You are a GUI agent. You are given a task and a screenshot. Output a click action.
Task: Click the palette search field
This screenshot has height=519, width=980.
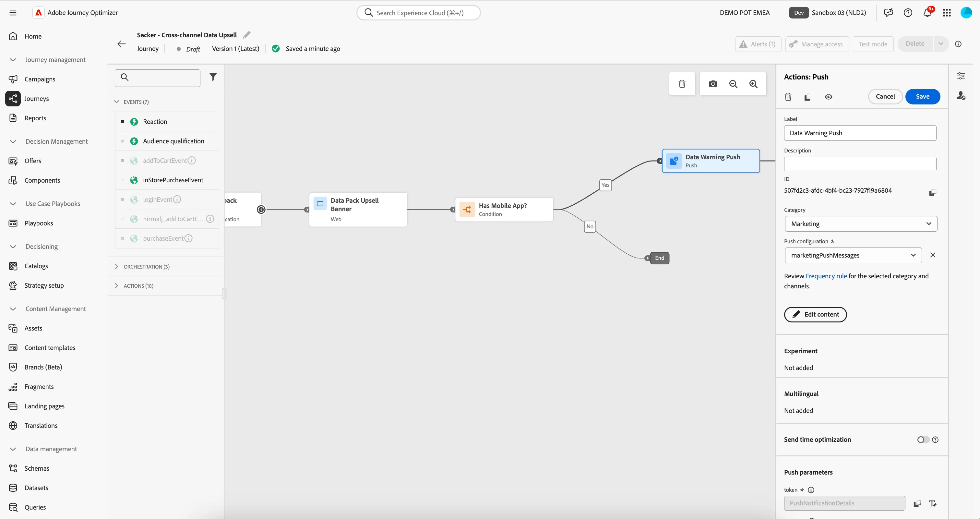(158, 78)
